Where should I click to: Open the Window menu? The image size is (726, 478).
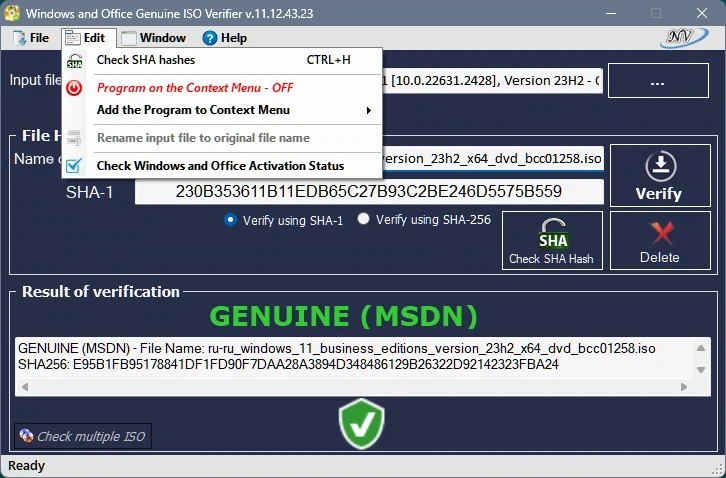point(154,38)
